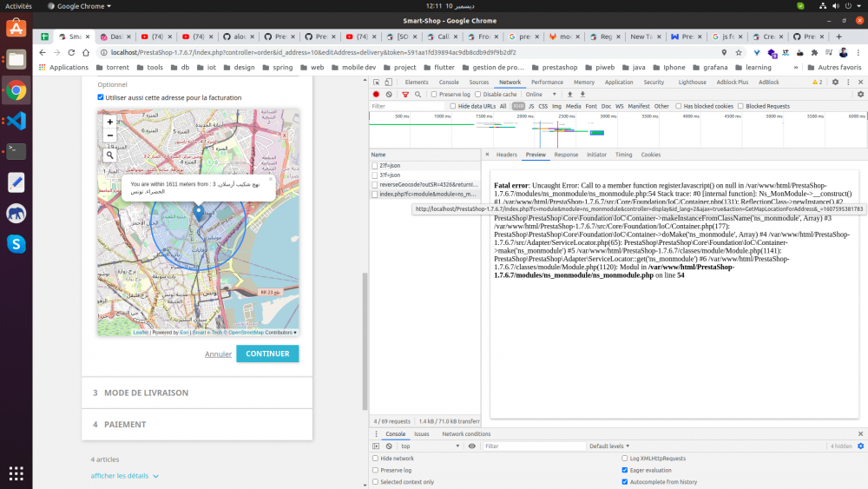Open the DevTools inspect element picker
Screen dimensions: 868x489
click(376, 82)
